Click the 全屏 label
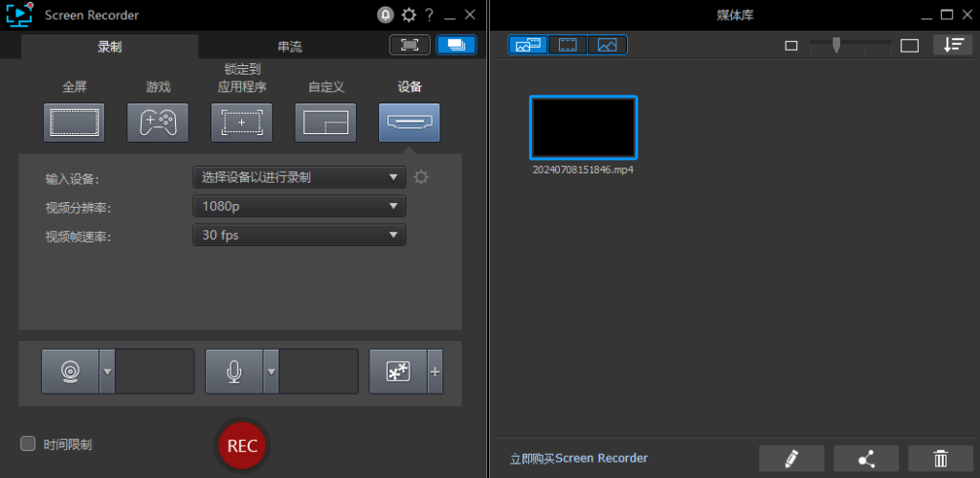The image size is (980, 478). pyautogui.click(x=75, y=87)
